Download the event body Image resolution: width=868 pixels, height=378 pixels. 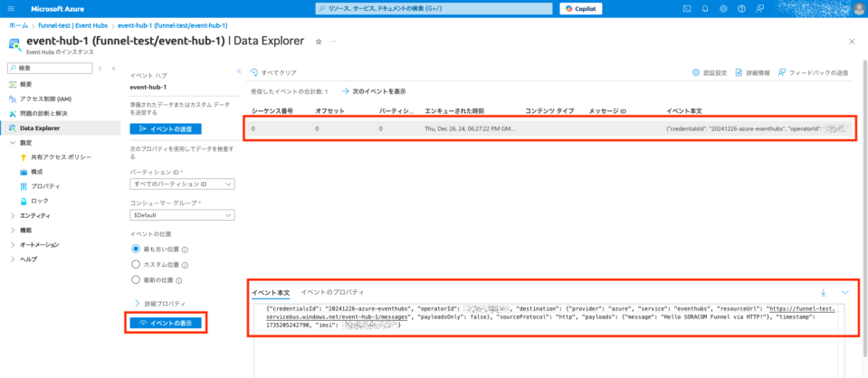coord(823,292)
